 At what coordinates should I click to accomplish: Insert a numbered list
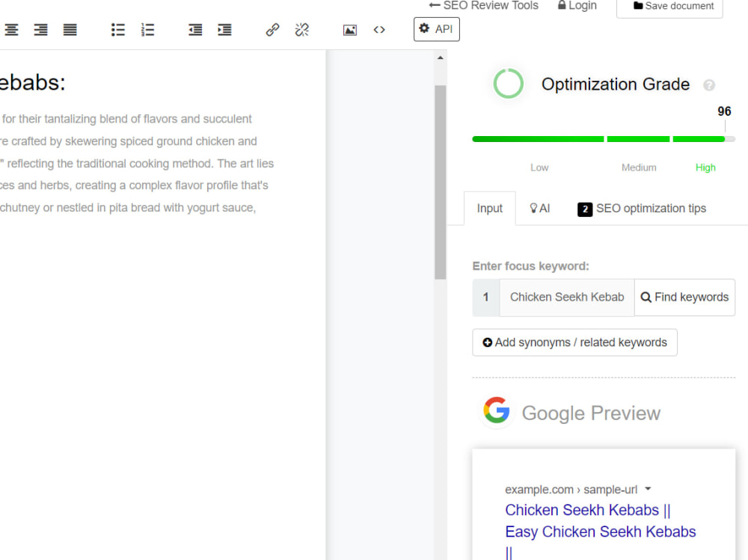tap(147, 30)
